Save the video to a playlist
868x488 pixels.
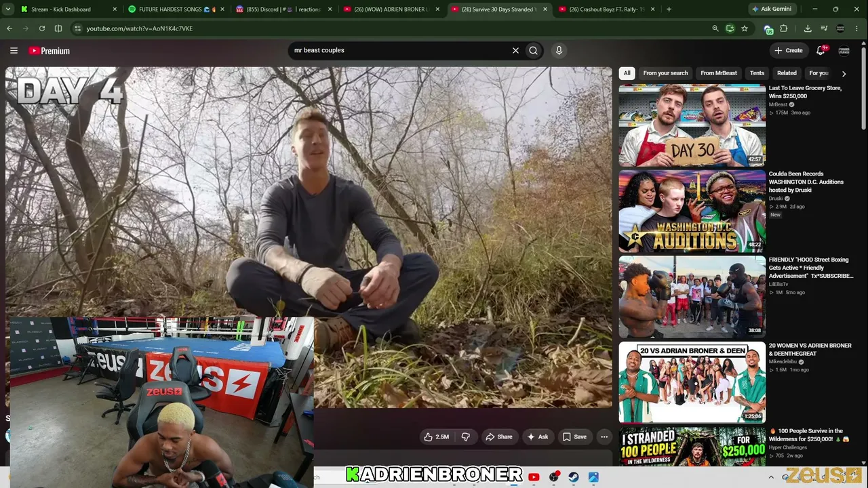[575, 437]
